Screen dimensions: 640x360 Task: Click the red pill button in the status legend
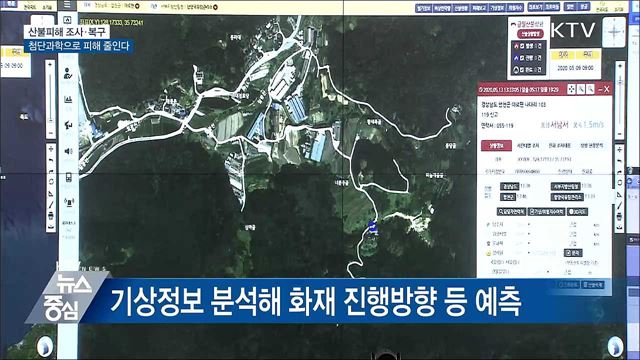click(x=531, y=34)
